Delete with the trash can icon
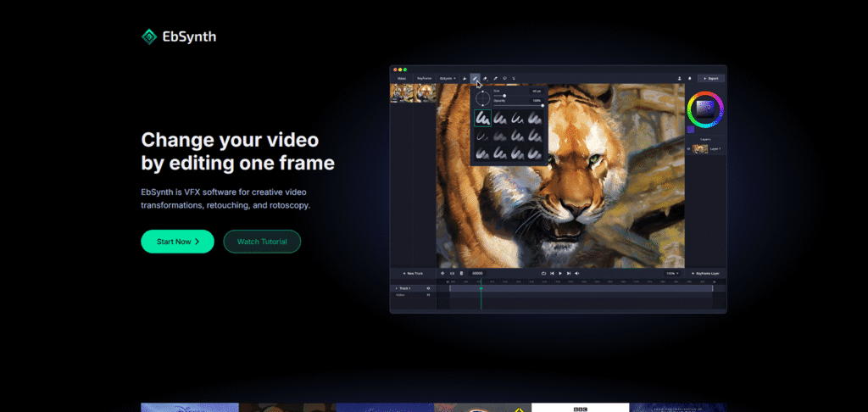The width and height of the screenshot is (868, 412). tap(462, 274)
